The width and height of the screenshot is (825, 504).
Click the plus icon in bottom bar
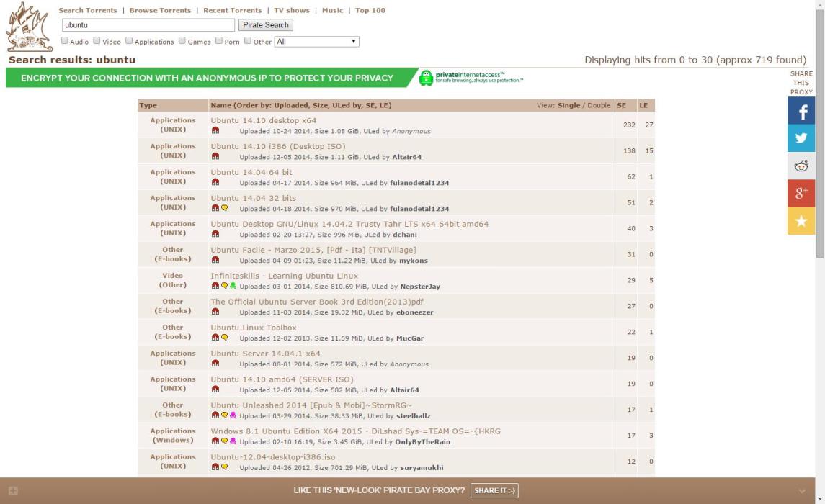13,491
